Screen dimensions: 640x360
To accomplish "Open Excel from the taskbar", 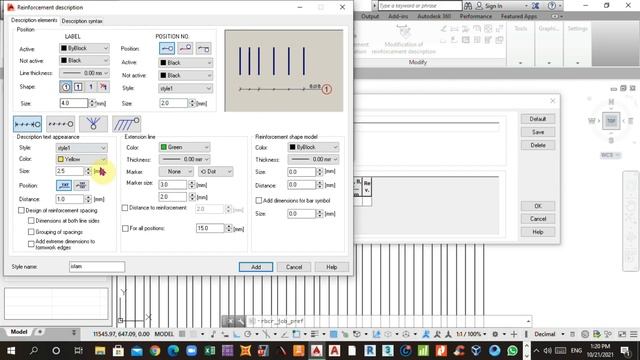I will (210, 351).
